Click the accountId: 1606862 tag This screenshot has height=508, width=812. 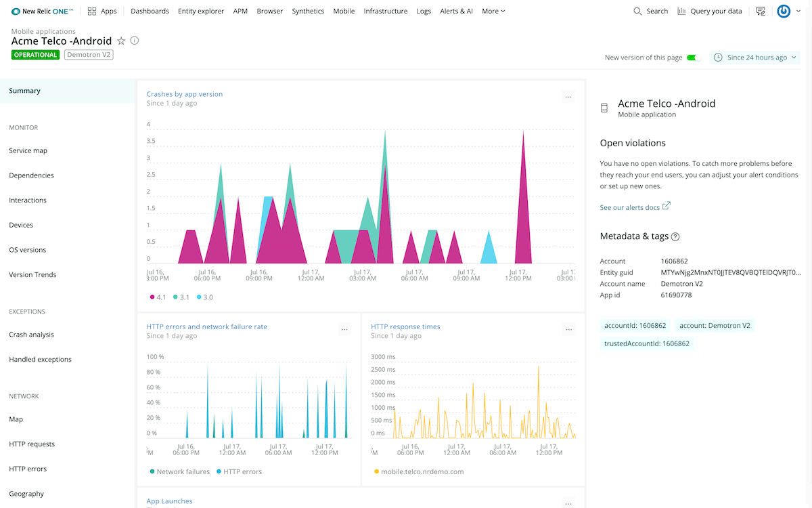coord(635,326)
